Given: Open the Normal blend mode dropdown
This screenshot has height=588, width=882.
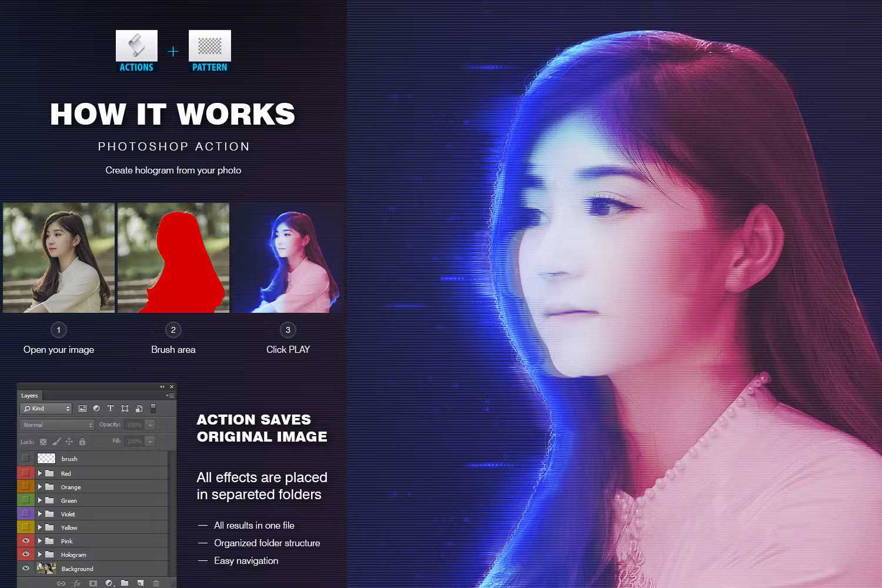Looking at the screenshot, I should (x=57, y=425).
